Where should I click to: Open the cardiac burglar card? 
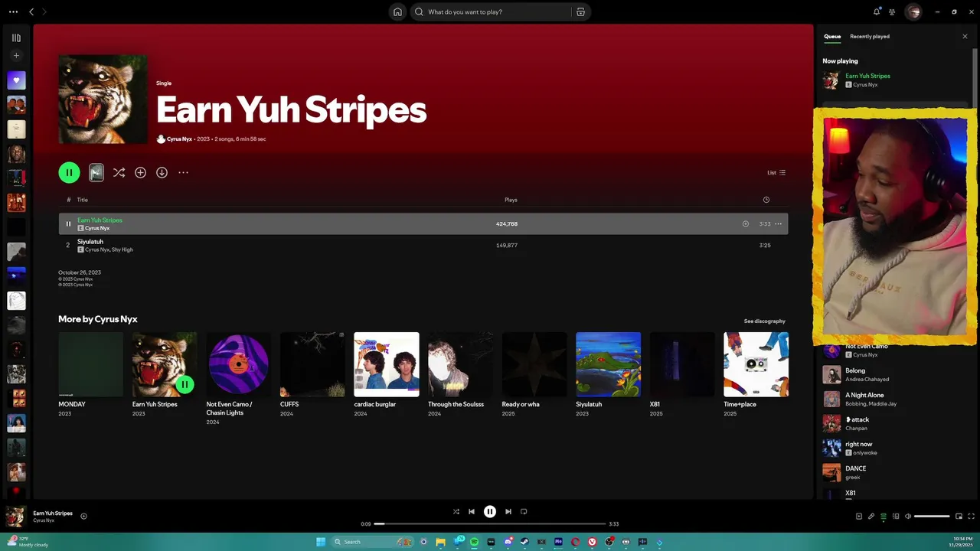[x=386, y=375]
